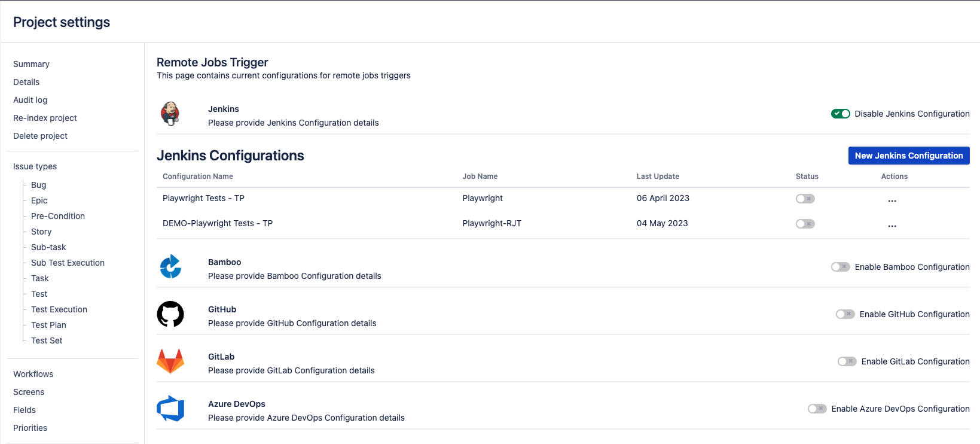Click Status column header
The height and width of the screenshot is (444, 980).
[x=807, y=177]
